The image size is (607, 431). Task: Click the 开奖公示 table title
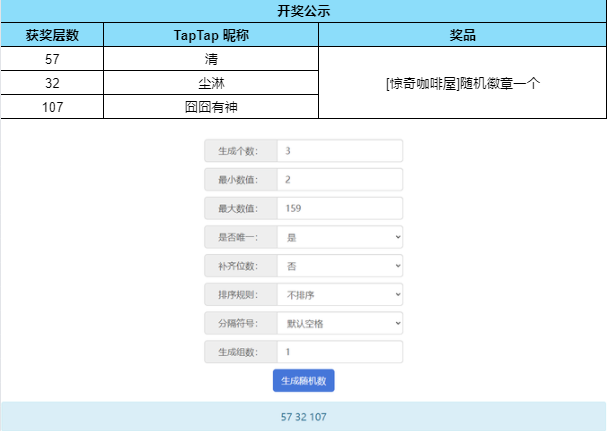pyautogui.click(x=304, y=11)
